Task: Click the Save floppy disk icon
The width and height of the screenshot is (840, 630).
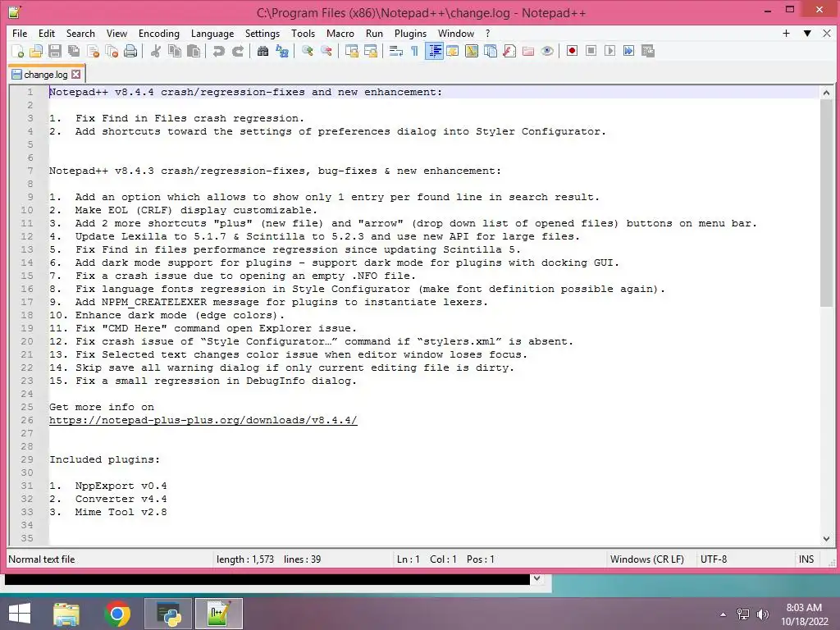Action: click(55, 51)
